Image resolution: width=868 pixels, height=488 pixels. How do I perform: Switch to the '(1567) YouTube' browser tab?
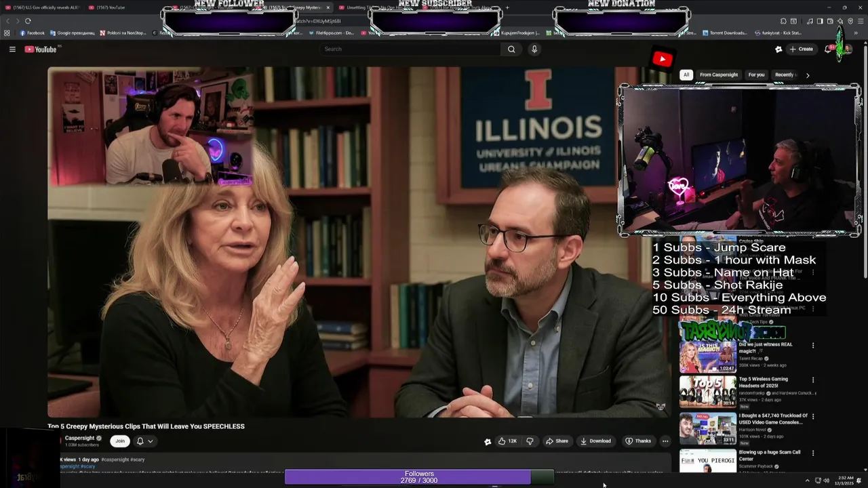(x=107, y=7)
